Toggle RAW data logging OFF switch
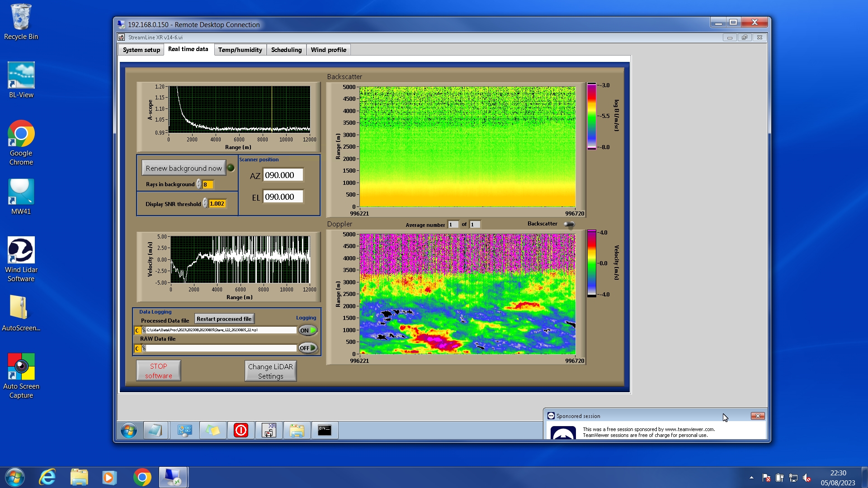868x488 pixels. (308, 348)
